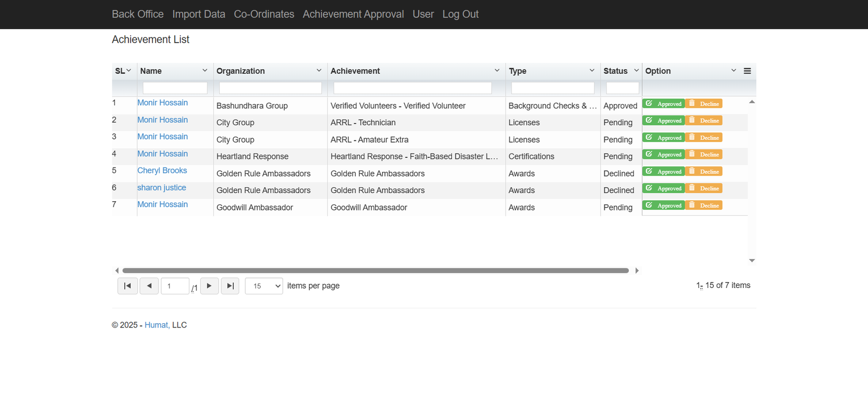
Task: Go to the previous page
Action: pos(149,286)
